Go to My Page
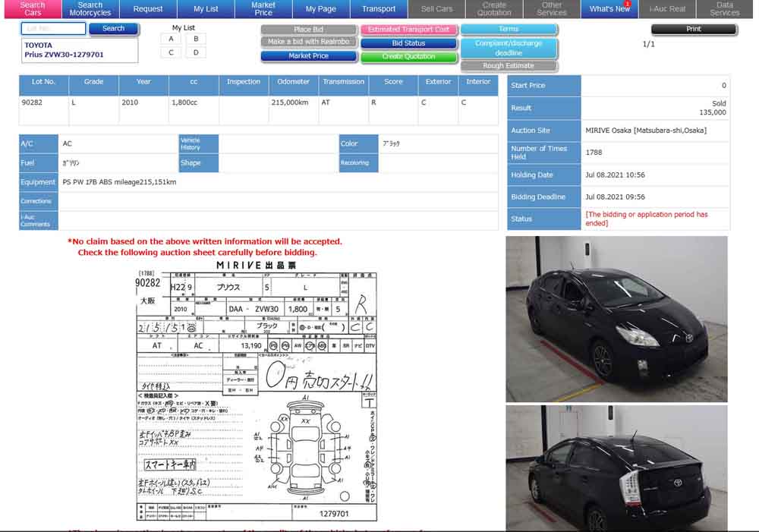This screenshot has width=759, height=532. [321, 8]
